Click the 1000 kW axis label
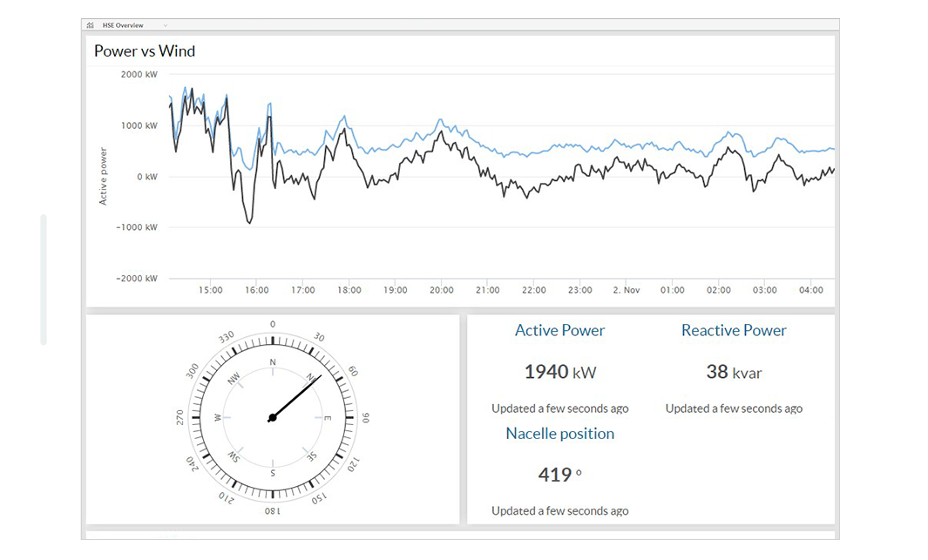 coord(139,125)
